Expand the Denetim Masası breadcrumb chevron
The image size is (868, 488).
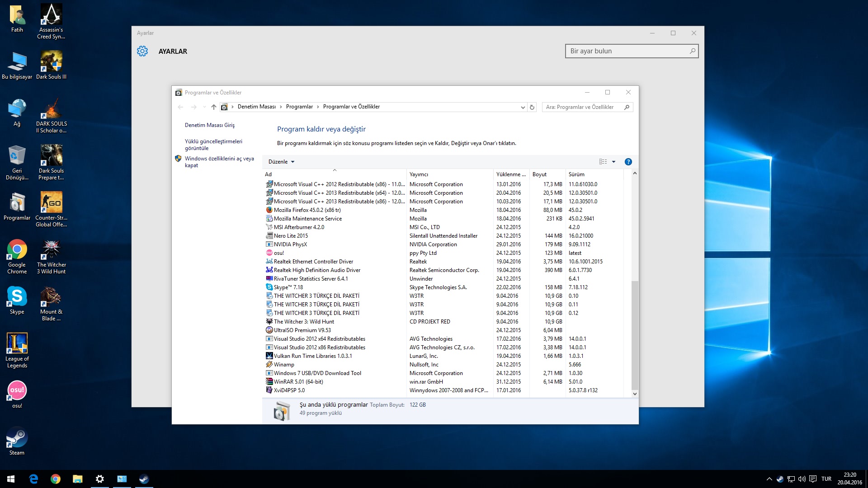click(281, 107)
